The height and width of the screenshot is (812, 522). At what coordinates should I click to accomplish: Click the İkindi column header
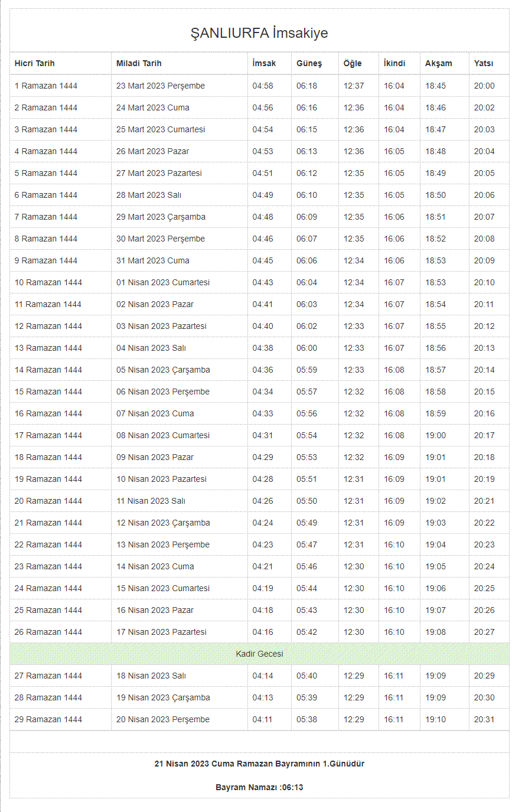tap(394, 63)
